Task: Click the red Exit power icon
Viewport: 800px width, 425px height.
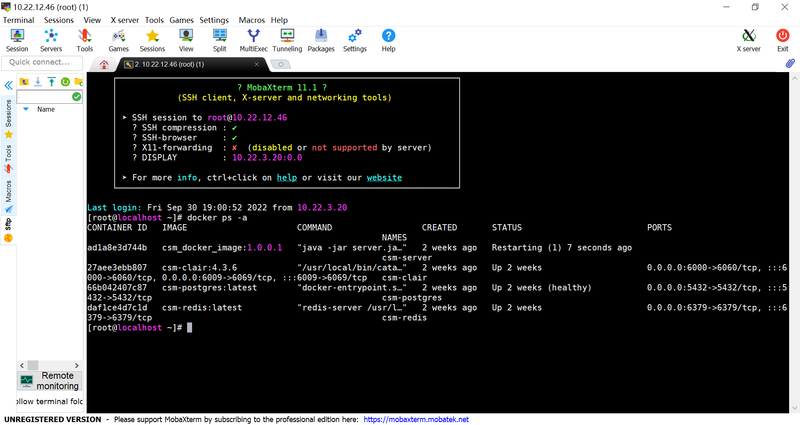Action: [783, 40]
